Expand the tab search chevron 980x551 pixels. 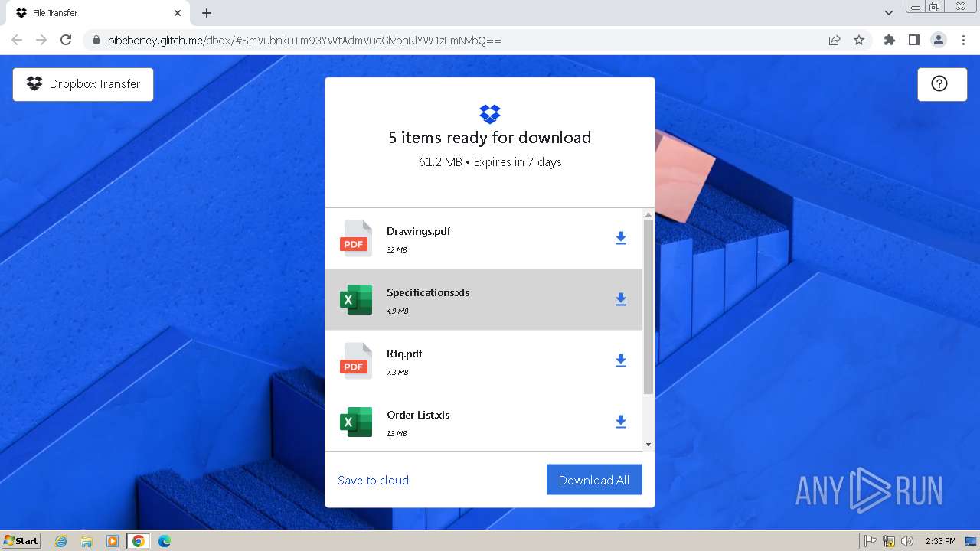(889, 13)
